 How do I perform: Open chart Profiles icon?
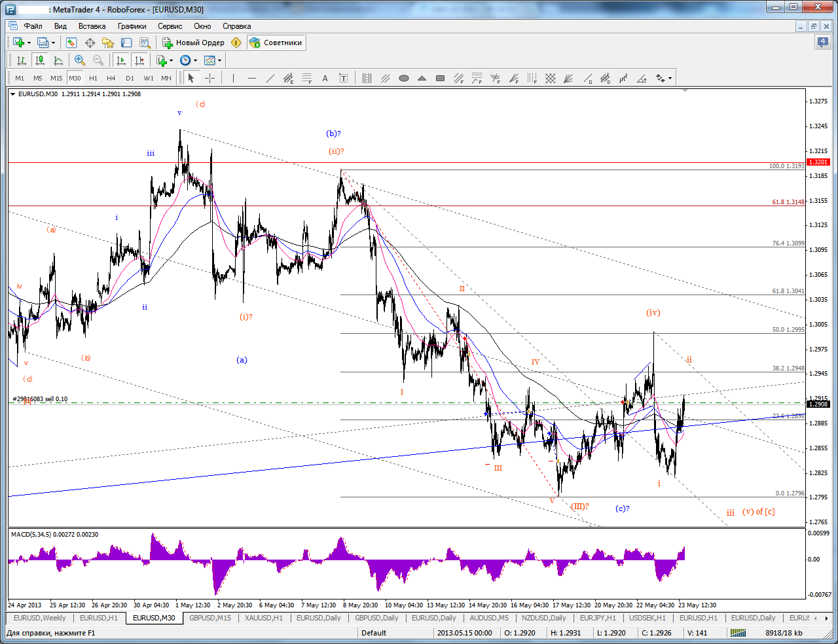tap(43, 43)
